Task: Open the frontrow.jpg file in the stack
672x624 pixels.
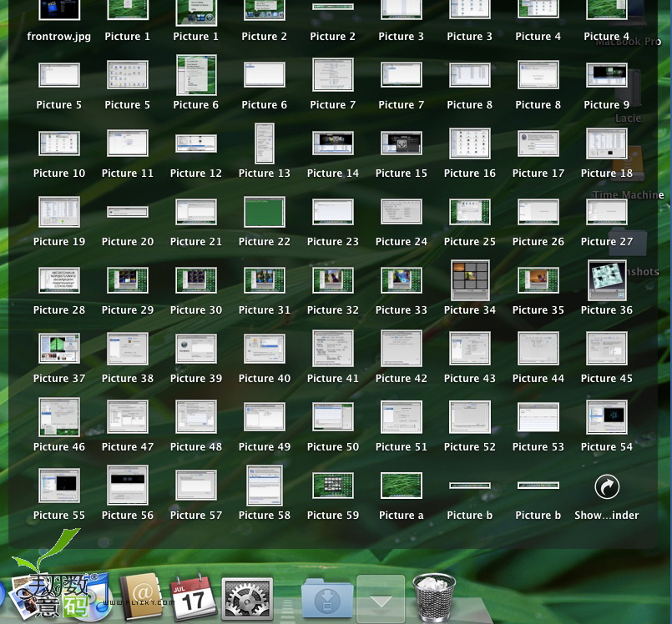Action: [x=59, y=10]
